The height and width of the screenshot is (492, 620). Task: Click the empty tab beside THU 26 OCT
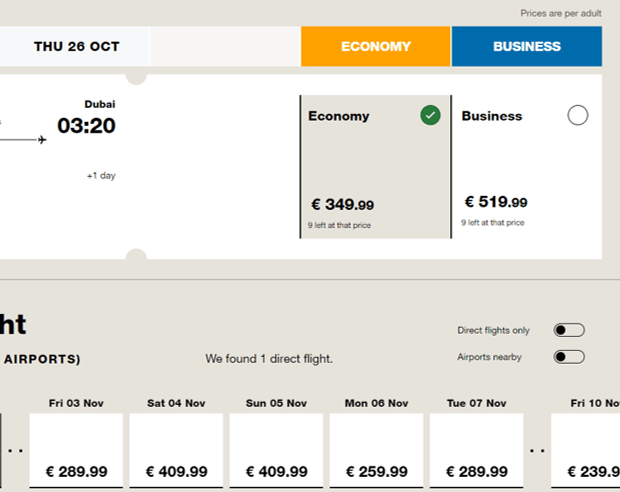226,46
